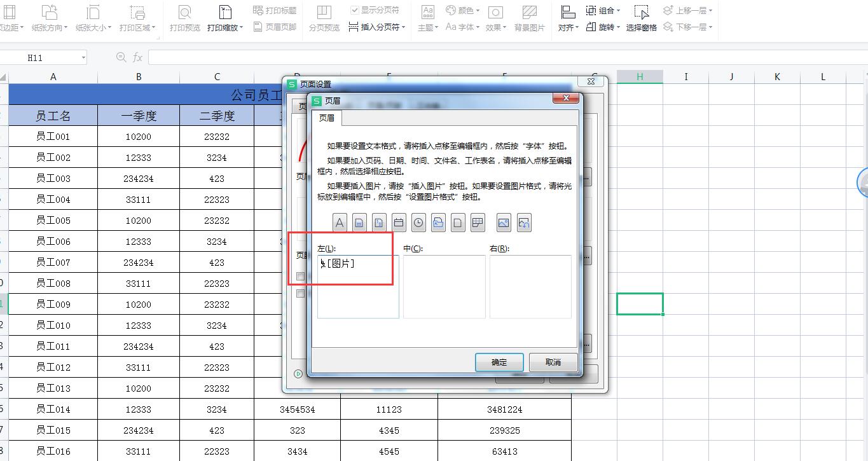This screenshot has height=461, width=868.
Task: Click cell 员工016
Action: click(53, 451)
